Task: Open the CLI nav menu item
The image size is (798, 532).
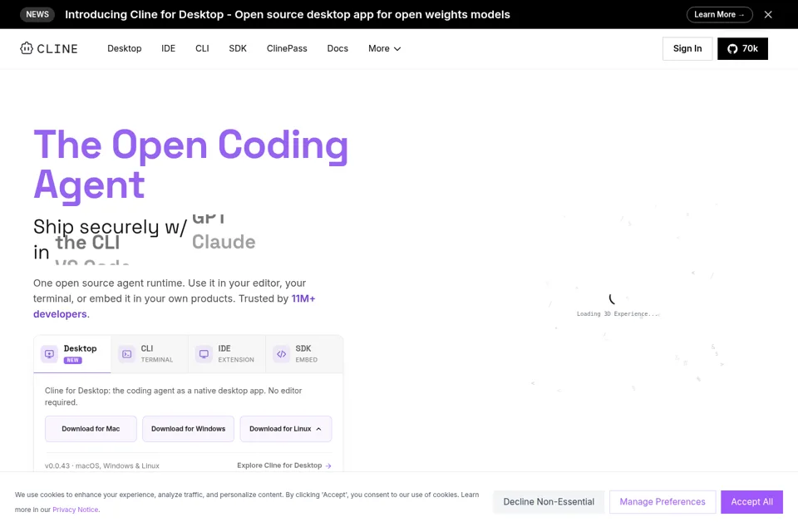Action: 202,48
